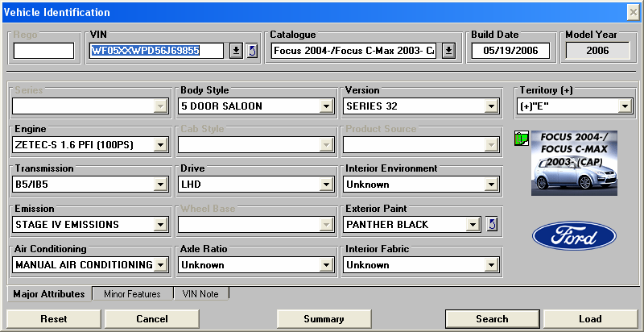The width and height of the screenshot is (644, 332).
Task: Click the Ford logo
Action: tap(574, 235)
